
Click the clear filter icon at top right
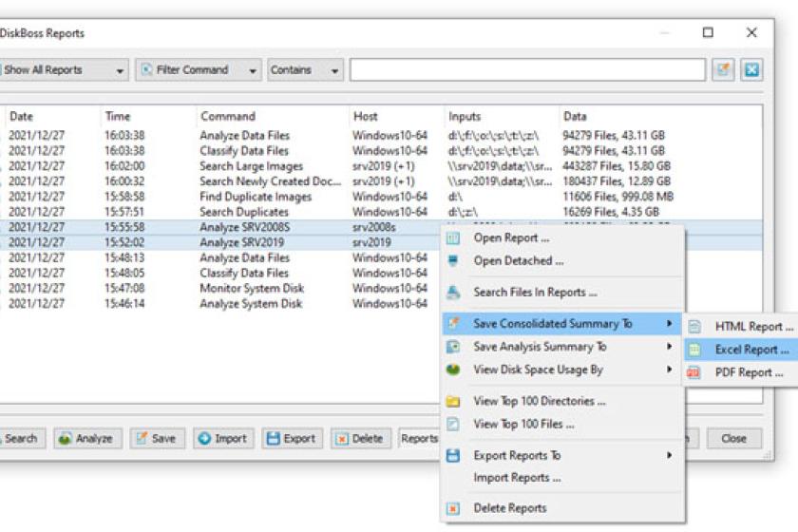click(751, 69)
